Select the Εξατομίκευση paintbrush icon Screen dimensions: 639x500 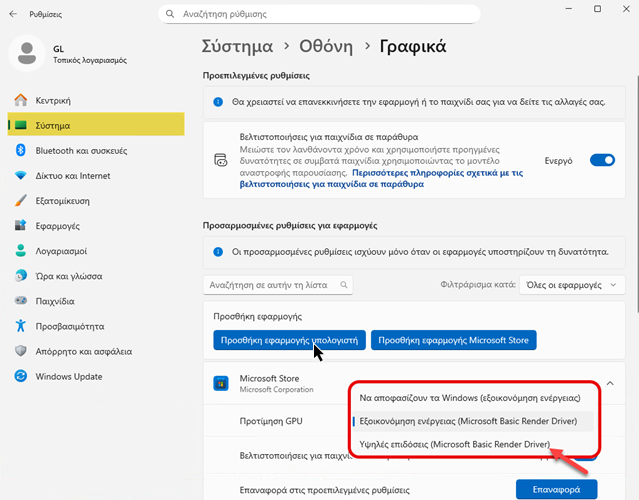[x=20, y=200]
